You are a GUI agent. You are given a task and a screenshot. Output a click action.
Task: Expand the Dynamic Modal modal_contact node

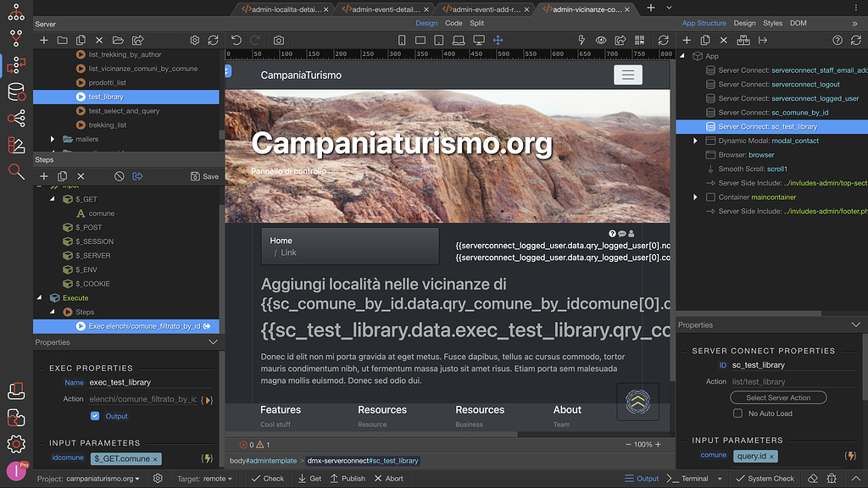[x=696, y=141]
